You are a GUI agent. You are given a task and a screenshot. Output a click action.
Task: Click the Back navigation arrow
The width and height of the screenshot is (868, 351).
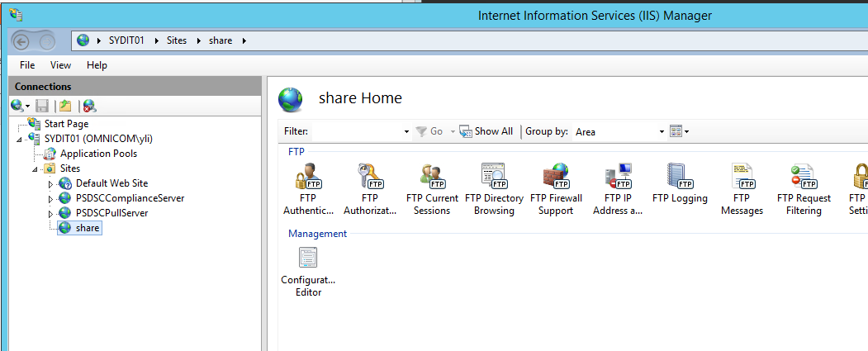pos(21,41)
